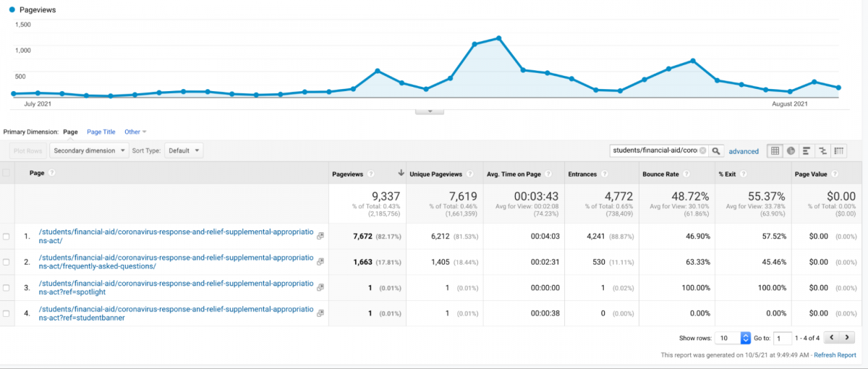The width and height of the screenshot is (868, 369).
Task: Tick the select-all checkbox in table header
Action: tap(7, 173)
